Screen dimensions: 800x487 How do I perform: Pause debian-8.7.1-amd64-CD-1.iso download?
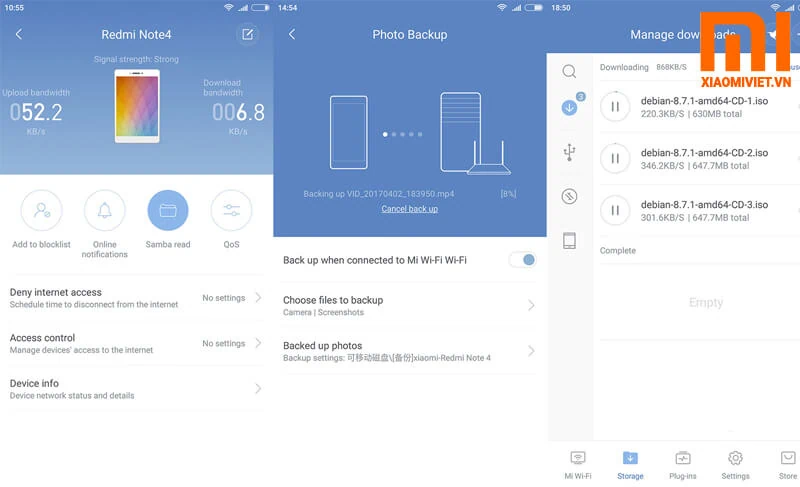615,107
